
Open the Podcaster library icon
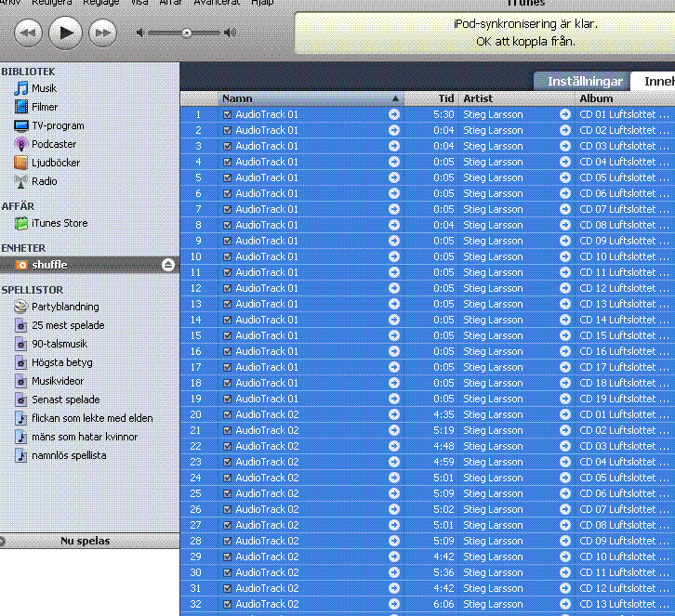point(20,144)
